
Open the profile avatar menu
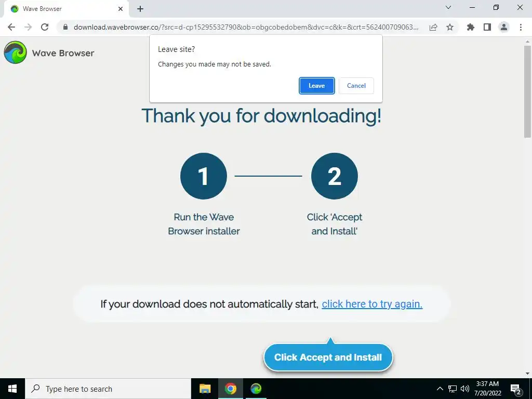click(504, 27)
